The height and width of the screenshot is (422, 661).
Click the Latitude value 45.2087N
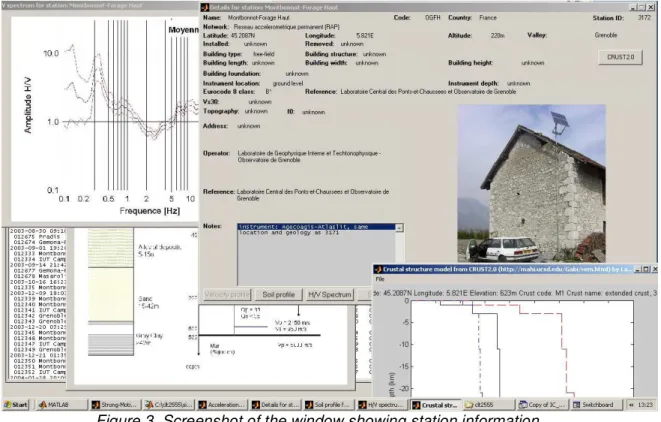click(243, 35)
